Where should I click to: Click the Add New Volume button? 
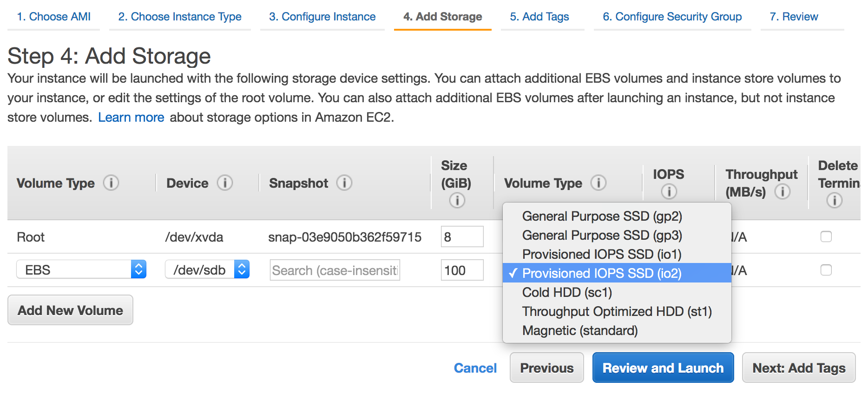click(70, 310)
